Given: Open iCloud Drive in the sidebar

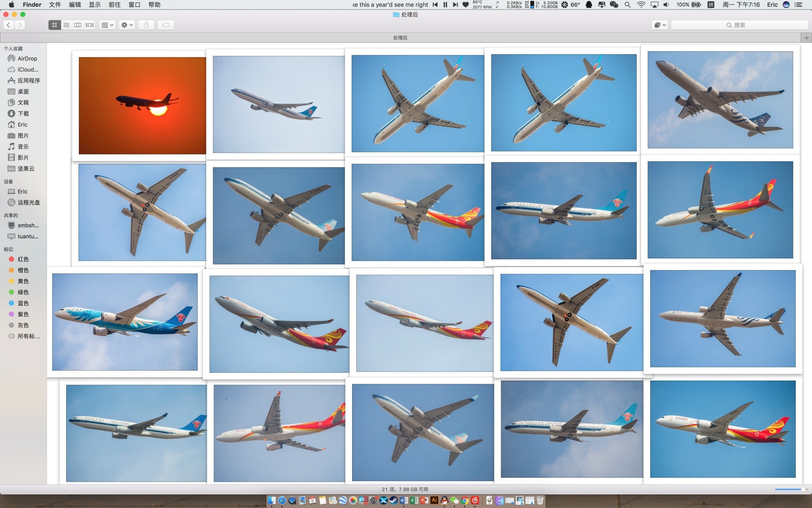Looking at the screenshot, I should (23, 69).
